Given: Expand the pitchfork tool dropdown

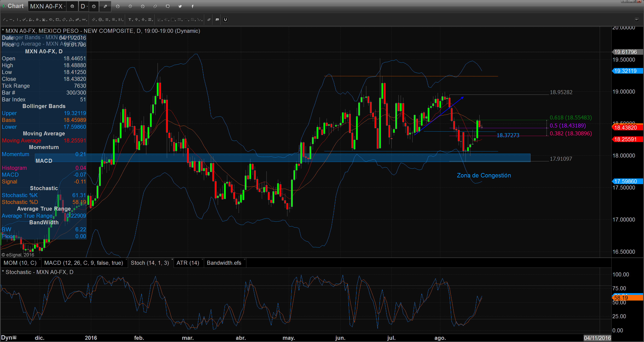Looking at the screenshot, I should tap(40, 21).
